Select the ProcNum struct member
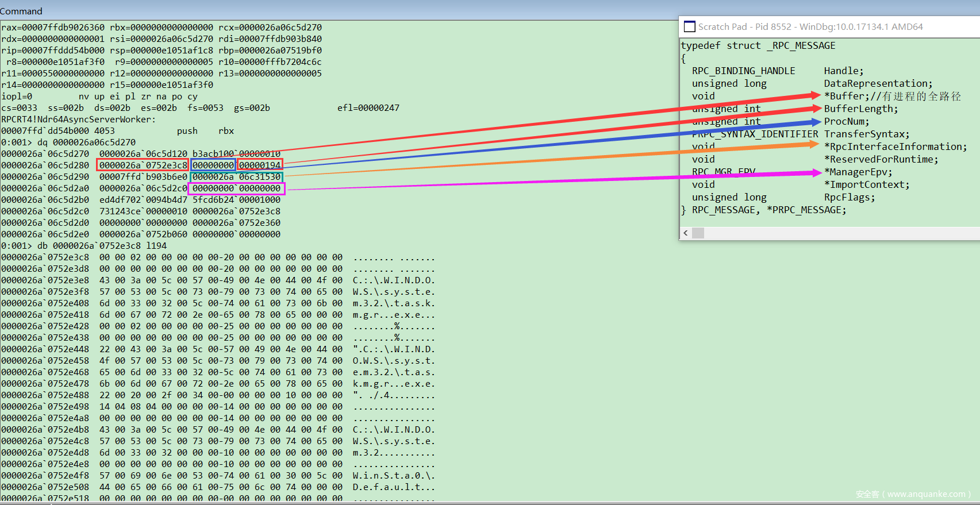Image resolution: width=980 pixels, height=505 pixels. 846,121
